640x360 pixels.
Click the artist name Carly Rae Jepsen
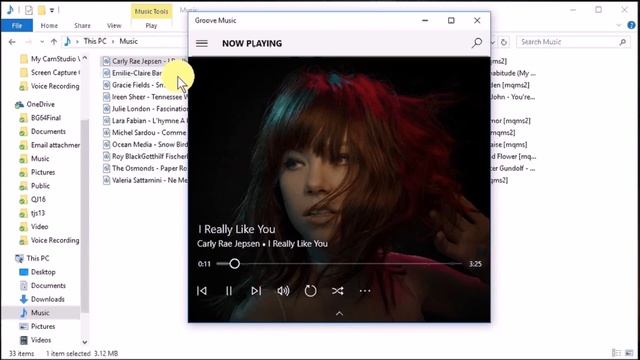(x=228, y=244)
